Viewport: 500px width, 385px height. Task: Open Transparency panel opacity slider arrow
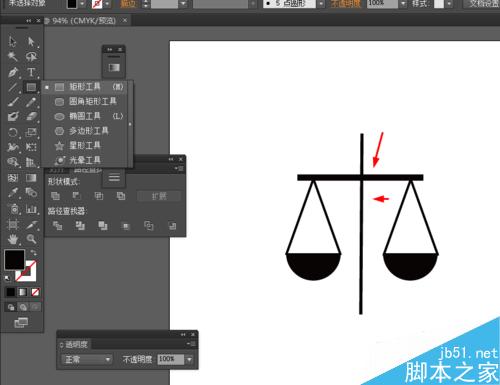(x=189, y=359)
